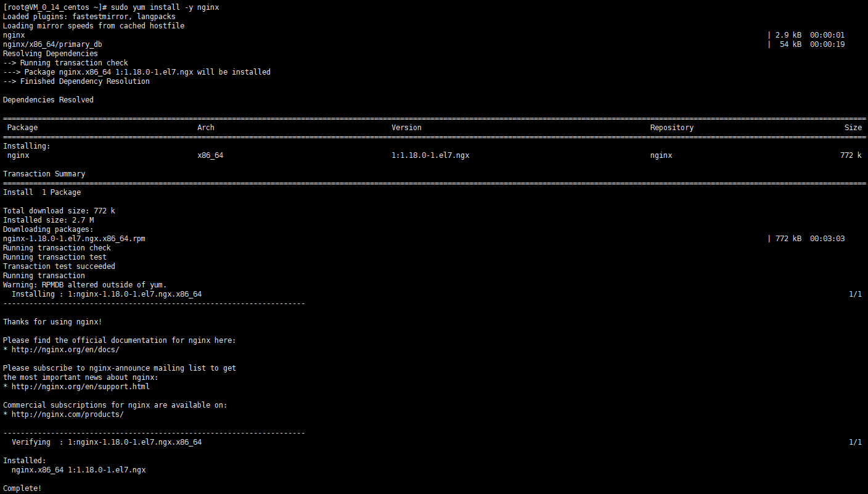Viewport: 868px width, 494px height.
Task: Click the 'Arch' column header
Action: click(206, 128)
